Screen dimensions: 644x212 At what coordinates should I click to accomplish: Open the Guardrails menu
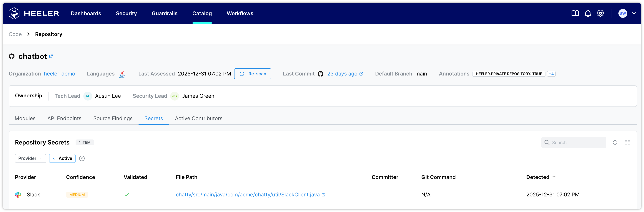coord(164,14)
